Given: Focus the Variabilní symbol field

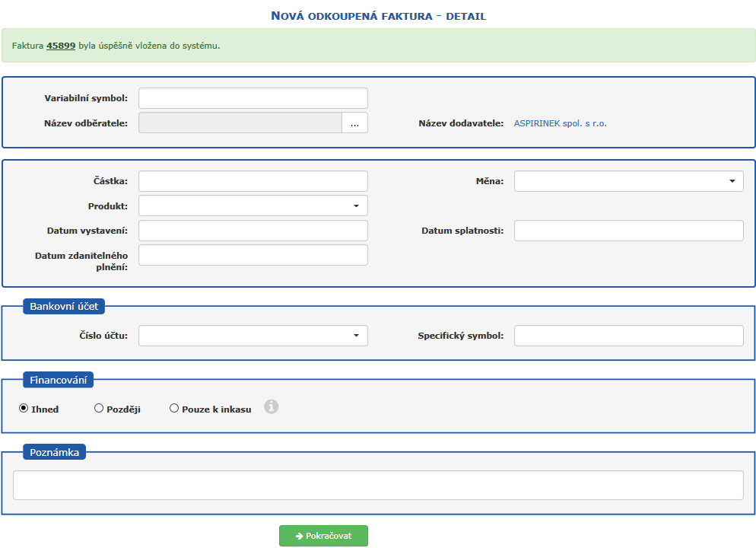Looking at the screenshot, I should coord(253,98).
